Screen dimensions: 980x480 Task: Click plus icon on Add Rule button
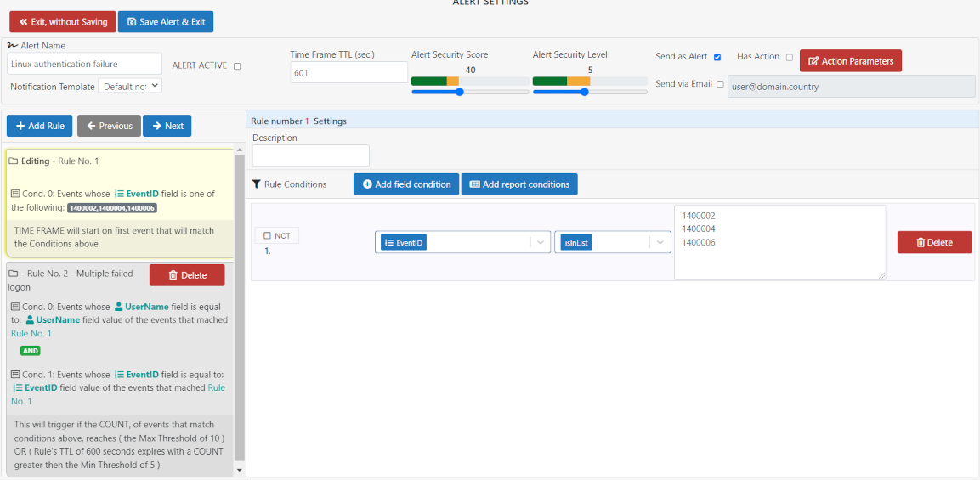pos(20,126)
